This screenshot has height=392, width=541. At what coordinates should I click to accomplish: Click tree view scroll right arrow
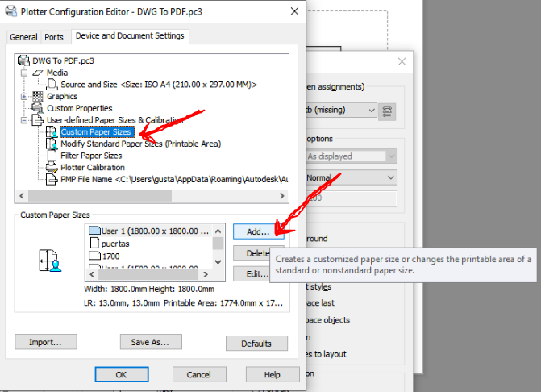click(x=282, y=196)
